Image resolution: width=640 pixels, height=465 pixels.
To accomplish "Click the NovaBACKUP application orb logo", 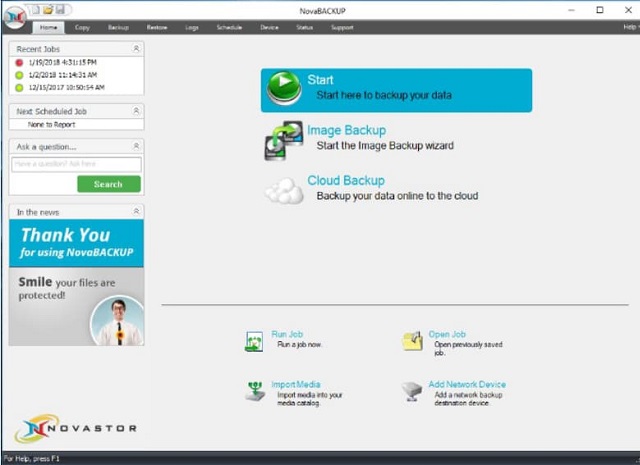I will pos(15,18).
